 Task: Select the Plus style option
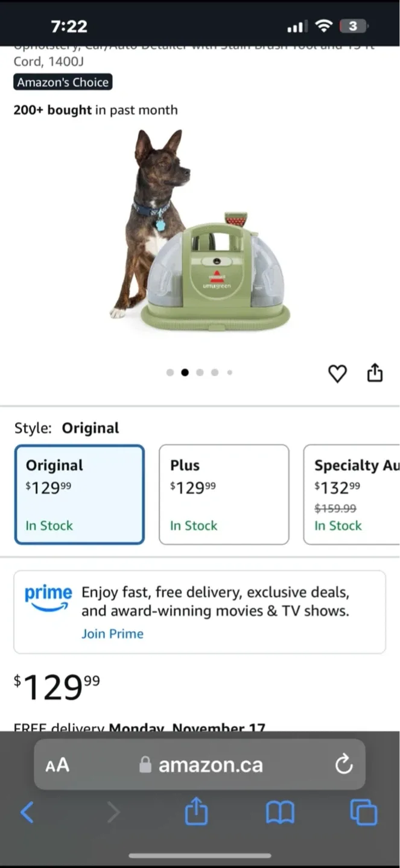224,494
